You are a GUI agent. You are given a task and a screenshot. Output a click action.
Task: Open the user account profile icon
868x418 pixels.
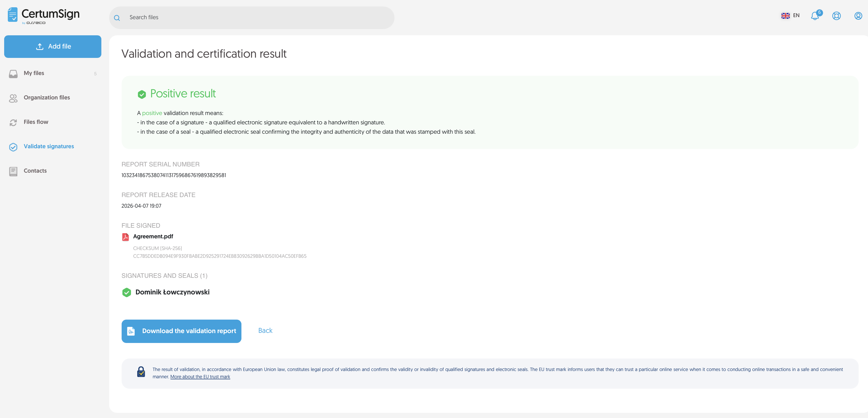[x=858, y=16]
